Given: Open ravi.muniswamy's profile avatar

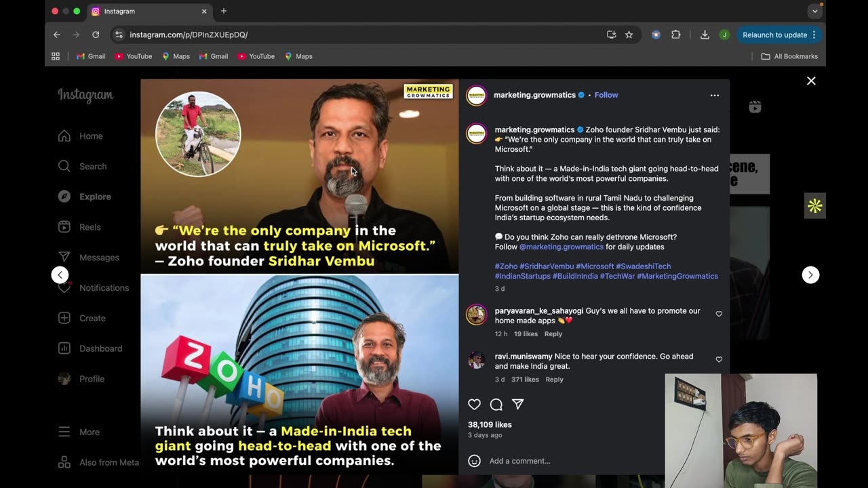Looking at the screenshot, I should coord(477,360).
